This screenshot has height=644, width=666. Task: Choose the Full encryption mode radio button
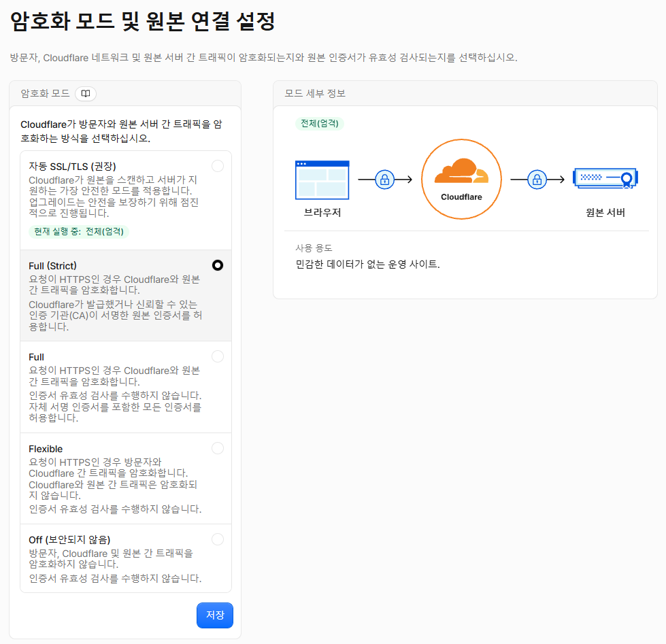coord(218,356)
